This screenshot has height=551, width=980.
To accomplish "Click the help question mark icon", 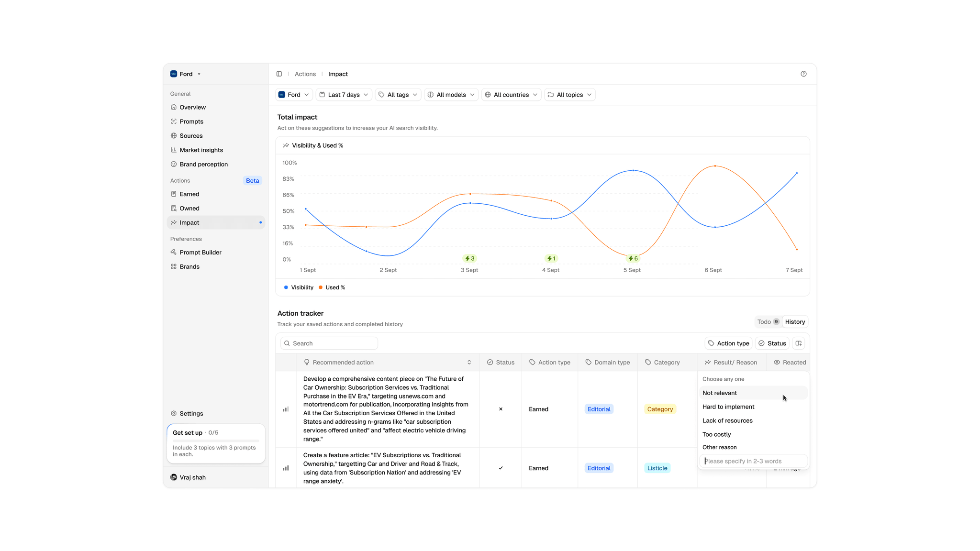I will [803, 74].
